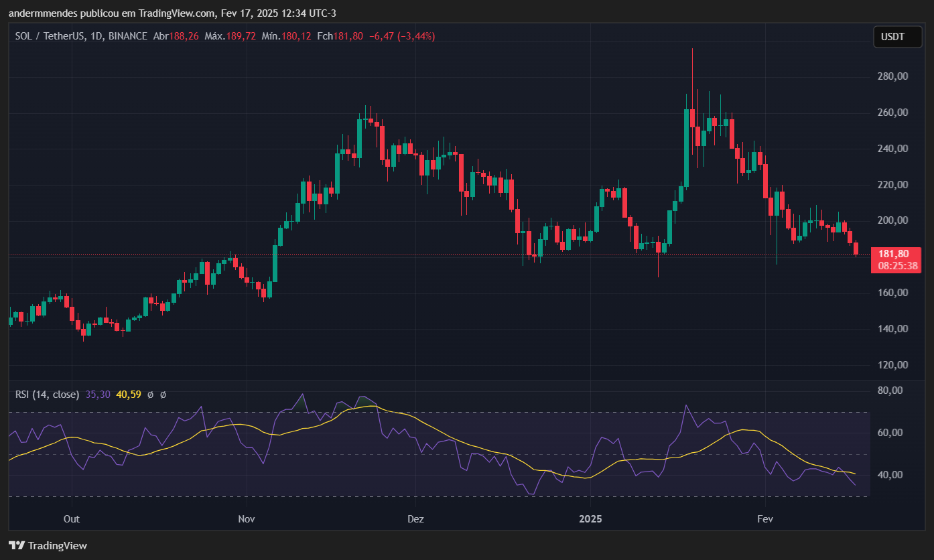Click the red current price label 181,80
934x560 pixels.
[x=895, y=254]
